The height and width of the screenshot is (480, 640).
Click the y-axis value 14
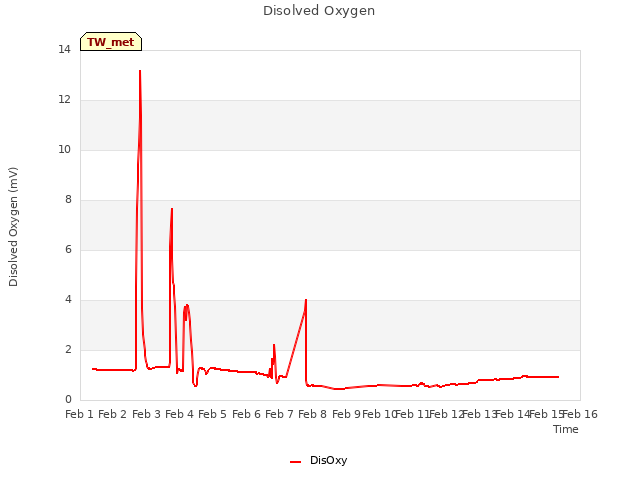[64, 50]
